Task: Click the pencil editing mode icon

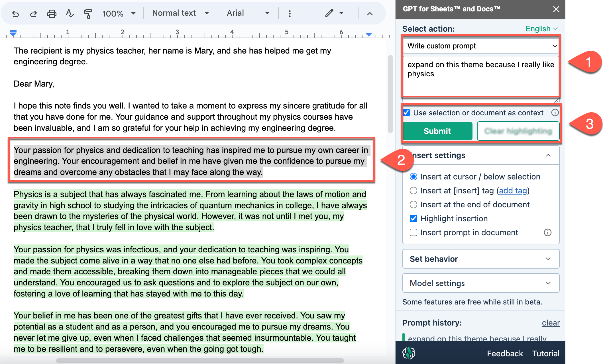Action: click(x=329, y=13)
